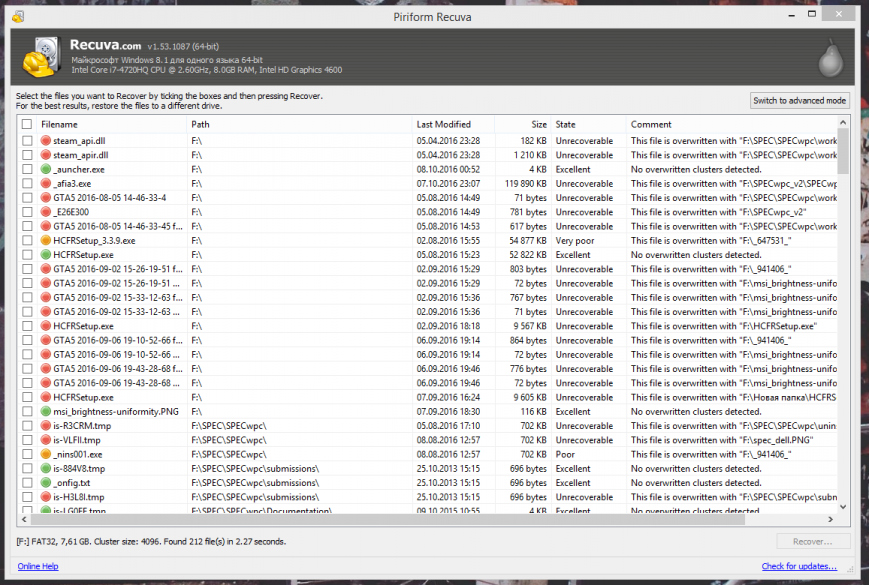This screenshot has height=585, width=869.
Task: Minimize the Recuva window
Action: point(791,15)
